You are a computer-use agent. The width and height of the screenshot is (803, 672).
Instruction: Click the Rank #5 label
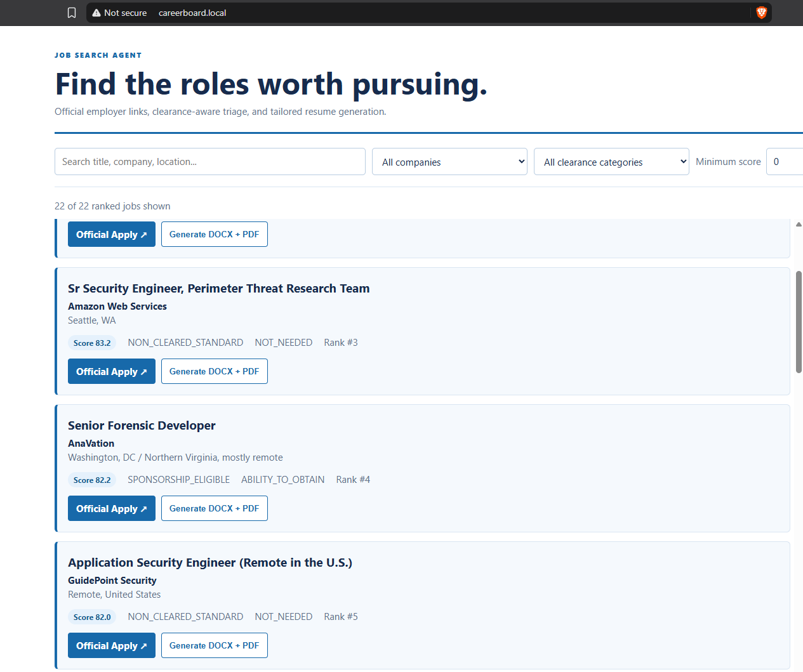[341, 617]
